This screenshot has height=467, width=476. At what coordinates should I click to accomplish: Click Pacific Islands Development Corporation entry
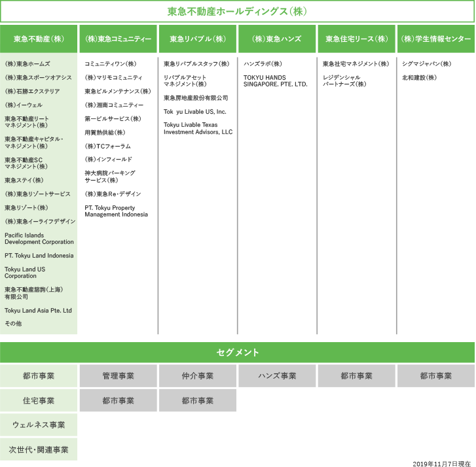pyautogui.click(x=39, y=239)
